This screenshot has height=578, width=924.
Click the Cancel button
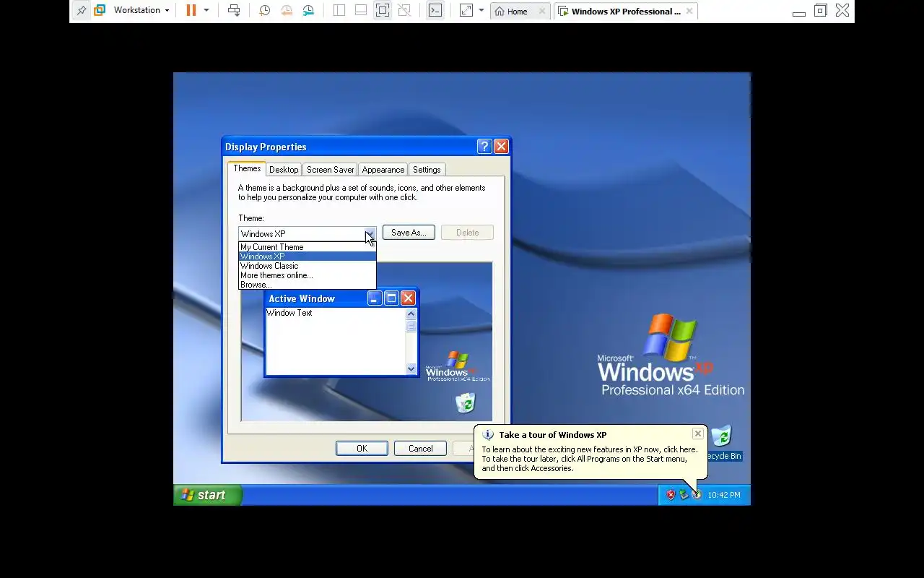coord(420,449)
